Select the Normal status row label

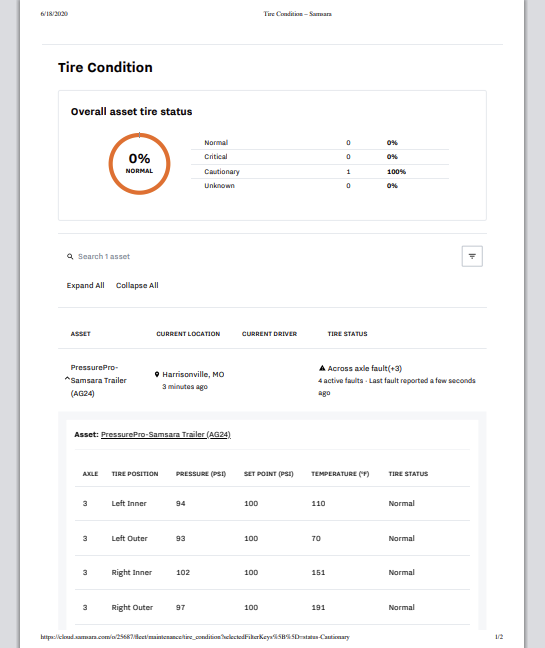click(x=216, y=143)
